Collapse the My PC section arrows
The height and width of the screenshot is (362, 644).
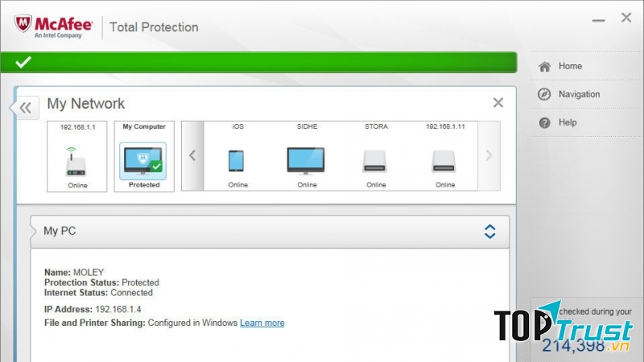point(489,232)
